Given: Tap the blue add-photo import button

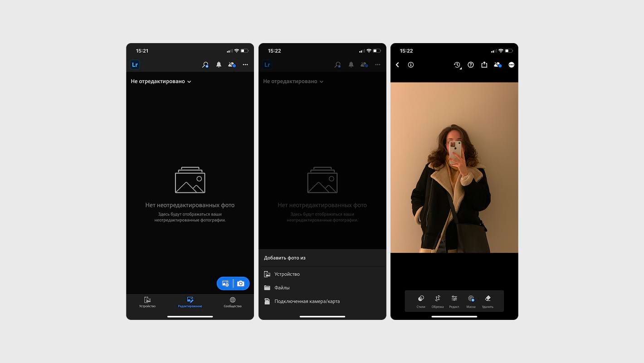Looking at the screenshot, I should 225,284.
